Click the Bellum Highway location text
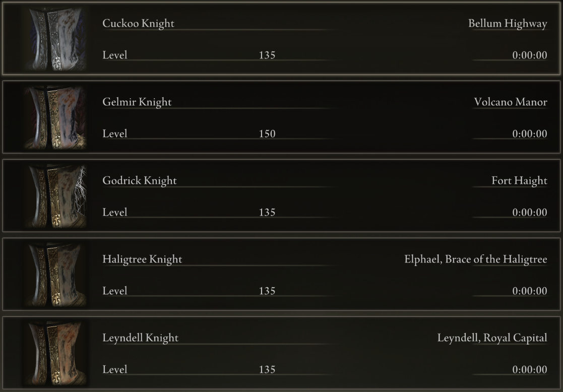The image size is (563, 392). (x=508, y=23)
